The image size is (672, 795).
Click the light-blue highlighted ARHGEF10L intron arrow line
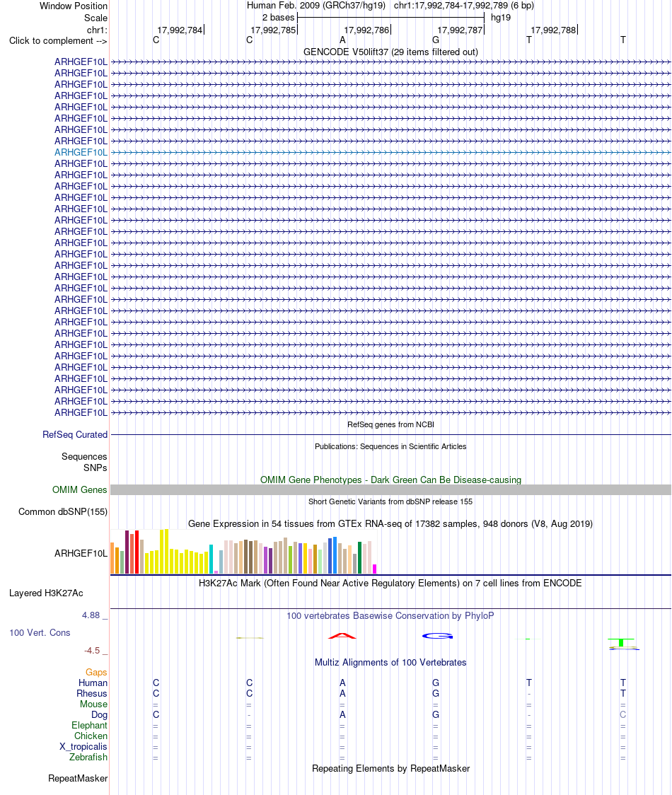click(390, 152)
